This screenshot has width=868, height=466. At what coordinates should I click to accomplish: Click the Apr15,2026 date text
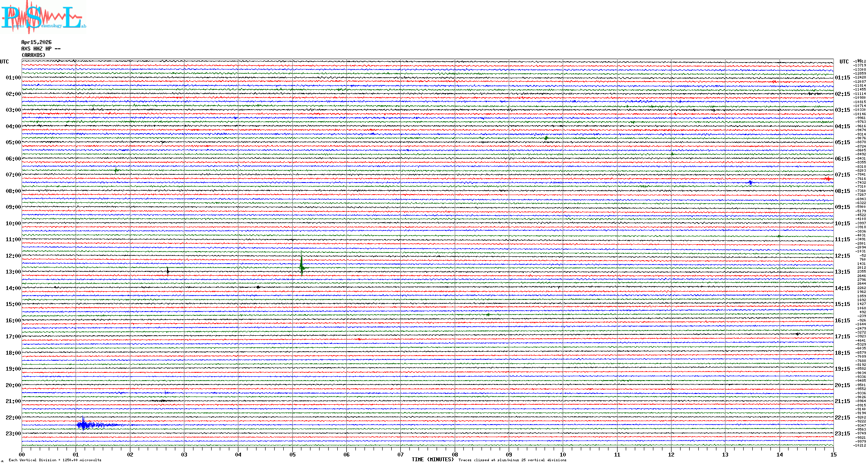36,42
